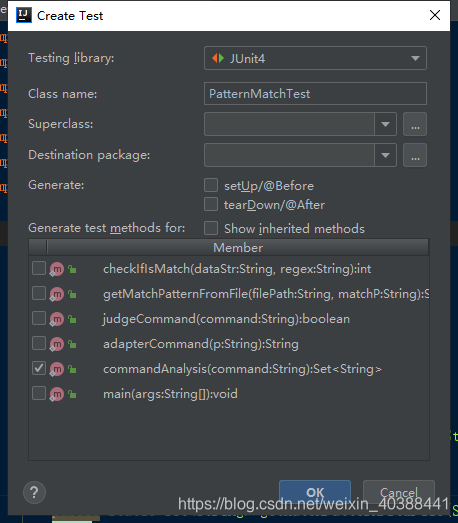Click the public lock icon on judgeCommand row
This screenshot has width=458, height=523.
pos(72,319)
